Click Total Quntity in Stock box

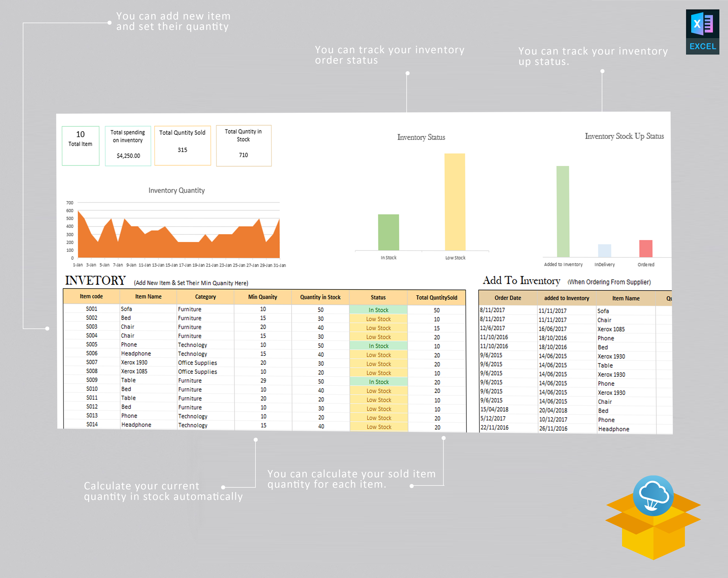[x=243, y=145]
